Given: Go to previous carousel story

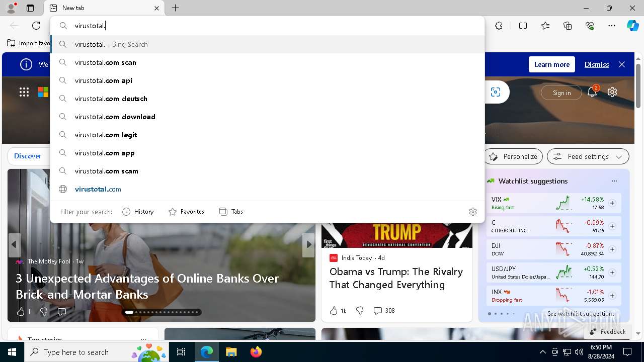Looking at the screenshot, I should click(x=14, y=245).
